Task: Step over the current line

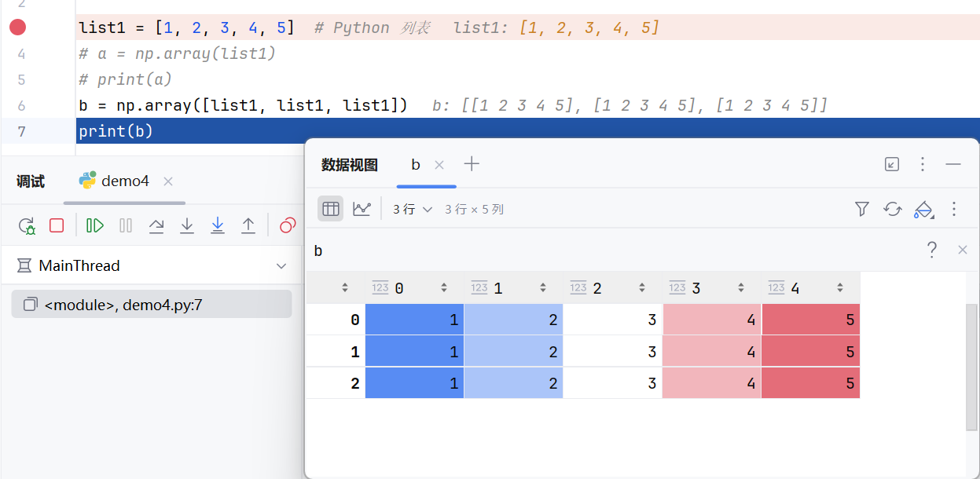Action: [156, 225]
